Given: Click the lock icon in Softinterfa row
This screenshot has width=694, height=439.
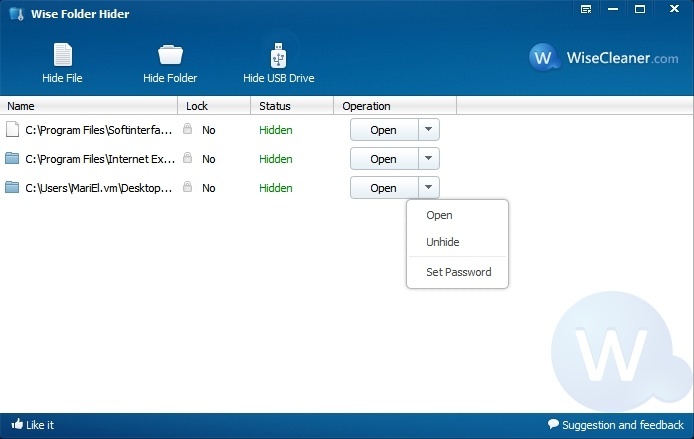Looking at the screenshot, I should (x=188, y=129).
